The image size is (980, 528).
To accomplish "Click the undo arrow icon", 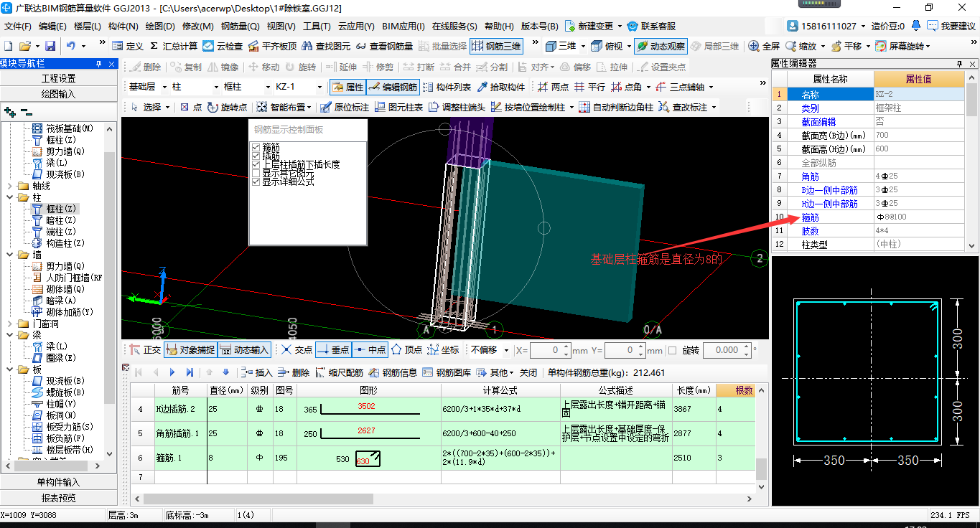I will [x=71, y=46].
